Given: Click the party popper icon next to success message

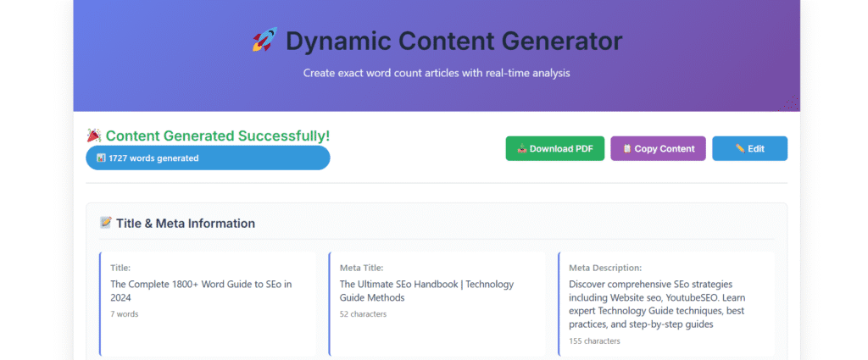Looking at the screenshot, I should click(94, 136).
